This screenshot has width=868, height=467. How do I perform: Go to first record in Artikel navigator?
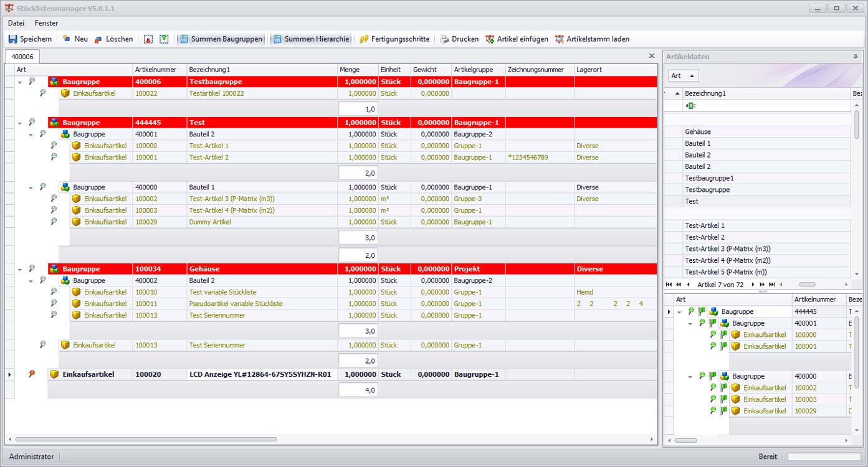(669, 285)
